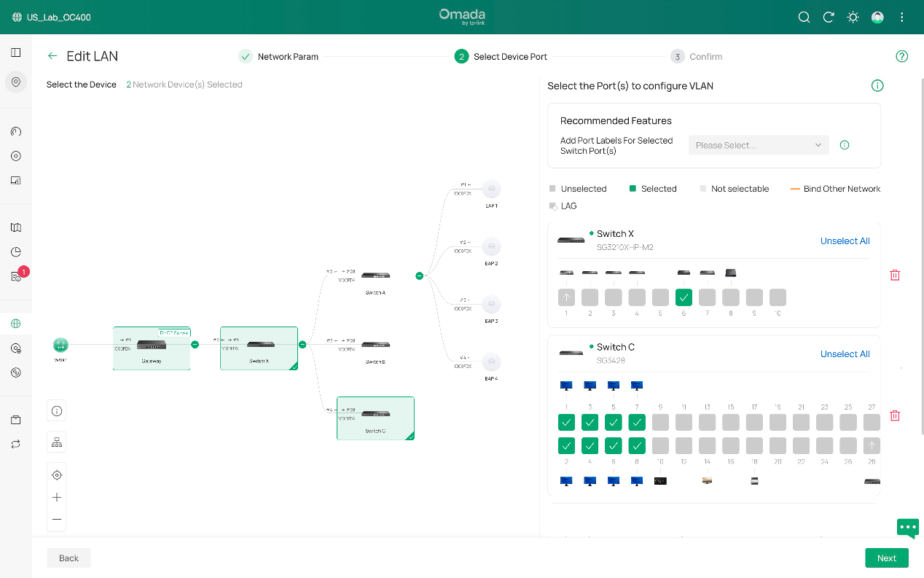This screenshot has width=924, height=578.
Task: Deselect port 6 on Switch X
Action: click(684, 297)
